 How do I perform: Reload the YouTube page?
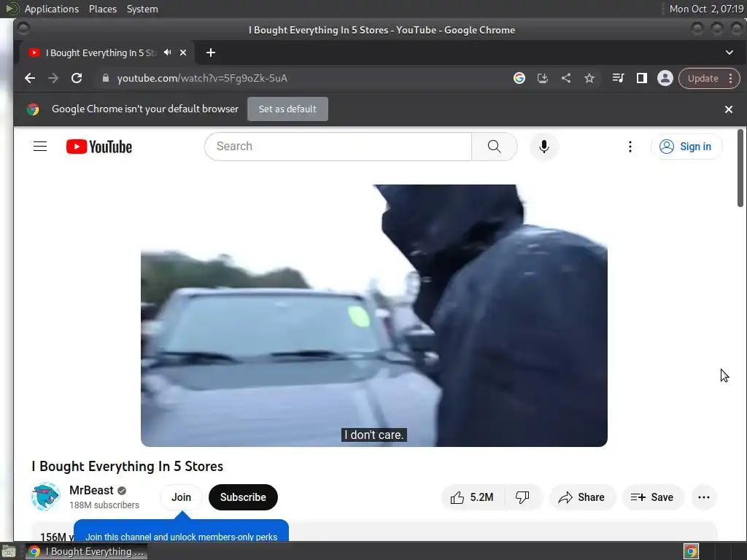click(77, 78)
